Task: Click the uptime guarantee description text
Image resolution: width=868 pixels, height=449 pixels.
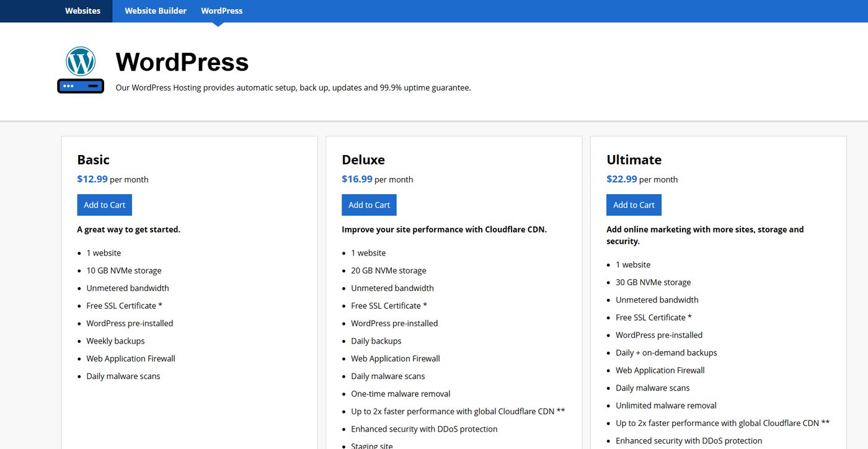Action: (293, 88)
